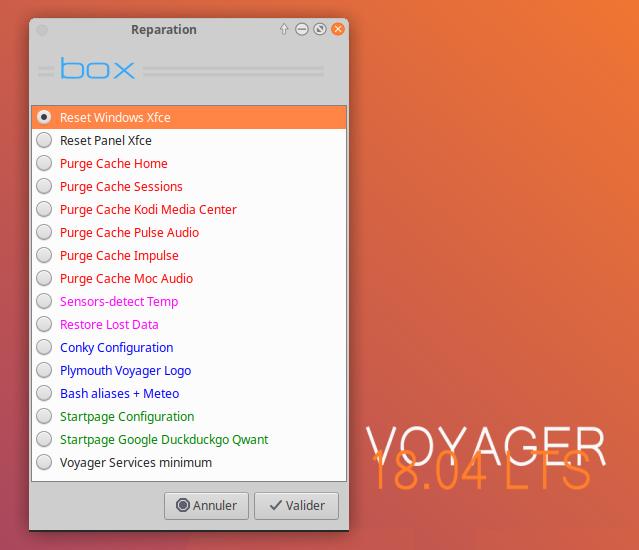Viewport: 639px width, 550px height.
Task: Click the keep-above arrow icon in titlebar
Action: coord(284,29)
